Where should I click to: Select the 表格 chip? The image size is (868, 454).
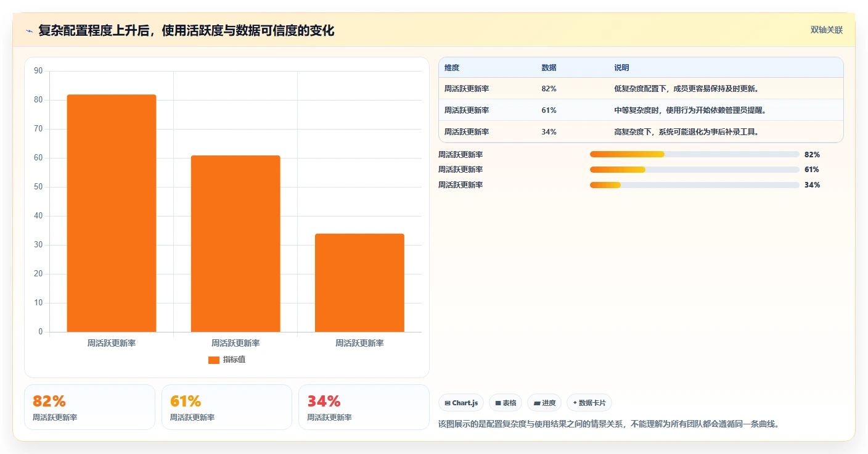tap(506, 403)
